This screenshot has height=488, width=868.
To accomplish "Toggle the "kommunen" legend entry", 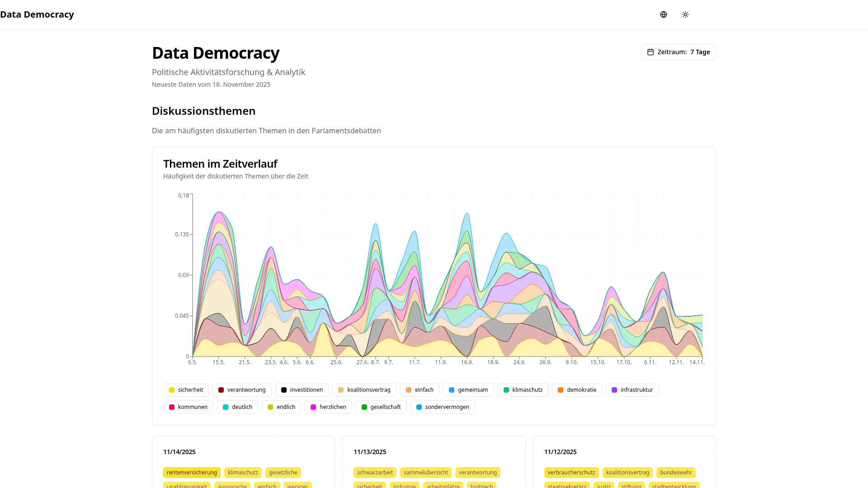I will 188,407.
